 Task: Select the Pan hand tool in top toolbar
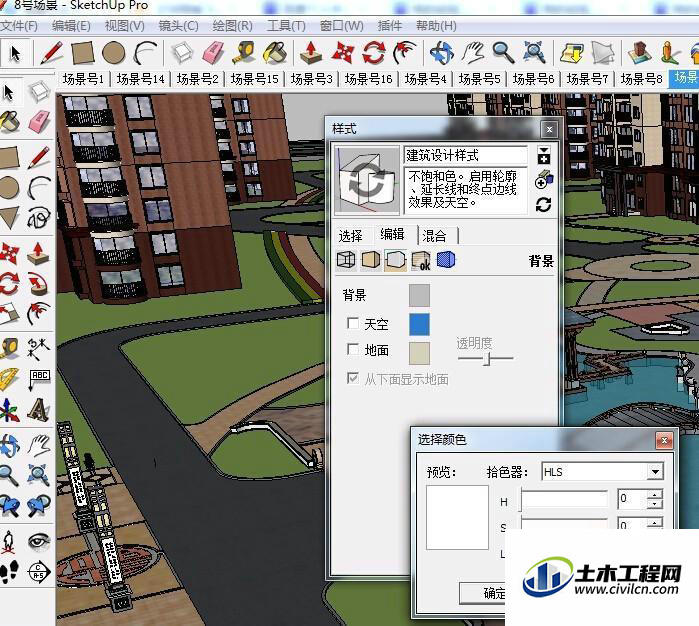pos(473,53)
